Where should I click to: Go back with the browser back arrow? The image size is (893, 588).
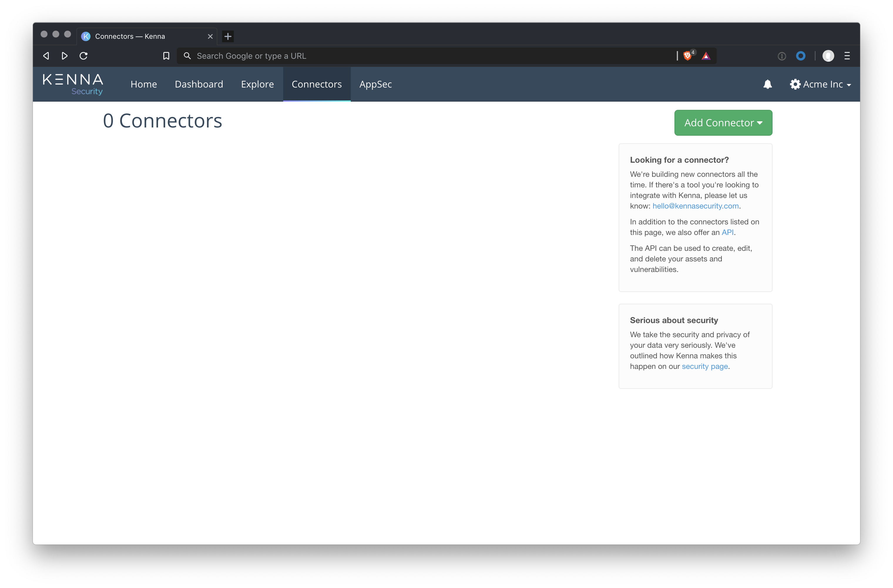click(x=46, y=56)
